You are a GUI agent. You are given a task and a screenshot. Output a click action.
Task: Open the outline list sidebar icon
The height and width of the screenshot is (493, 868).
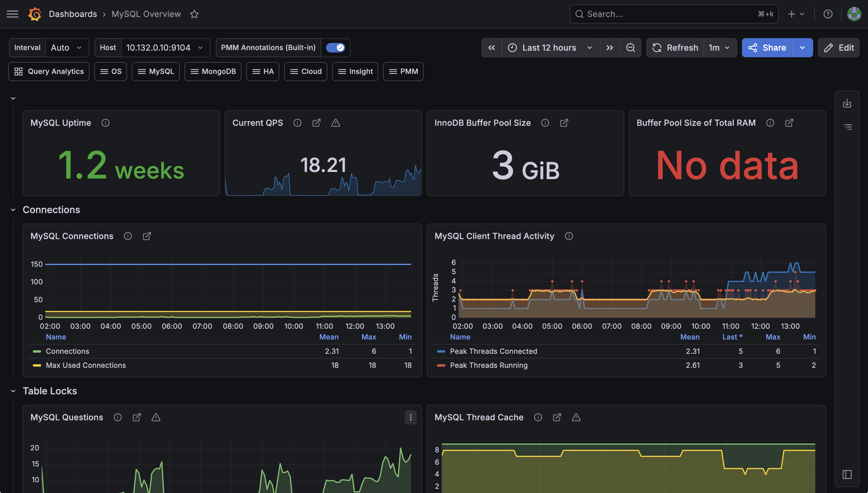(x=847, y=127)
